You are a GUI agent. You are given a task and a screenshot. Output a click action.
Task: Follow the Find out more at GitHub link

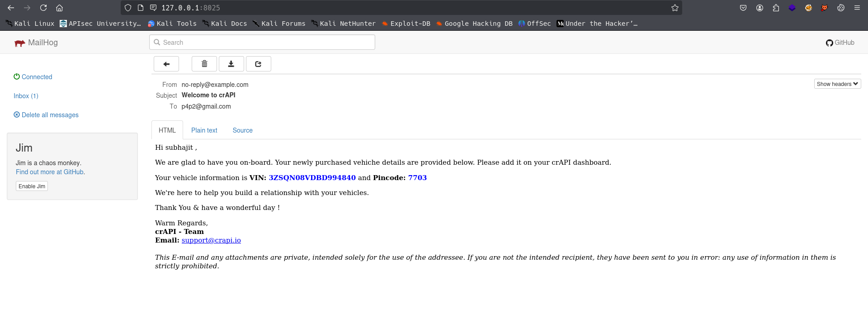[x=50, y=172]
